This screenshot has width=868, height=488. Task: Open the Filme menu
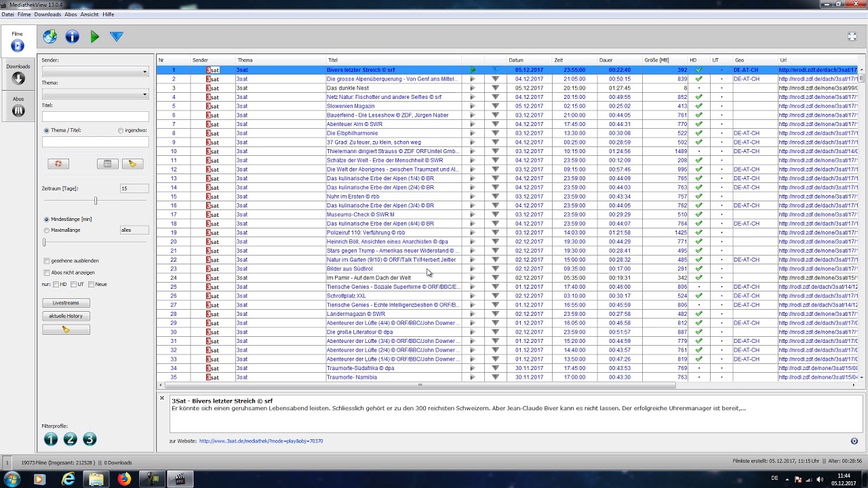[24, 14]
